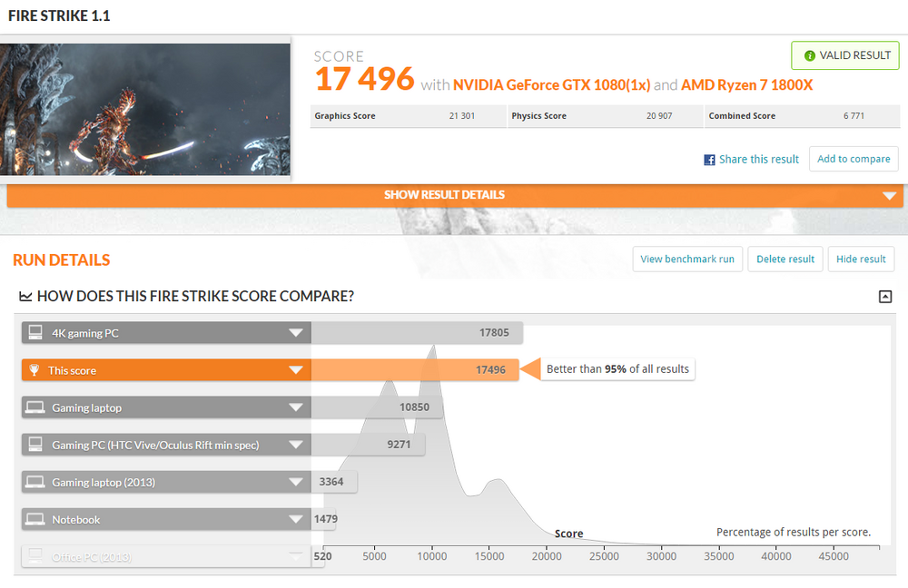Click the Graphics Score label
The width and height of the screenshot is (908, 588).
344,116
